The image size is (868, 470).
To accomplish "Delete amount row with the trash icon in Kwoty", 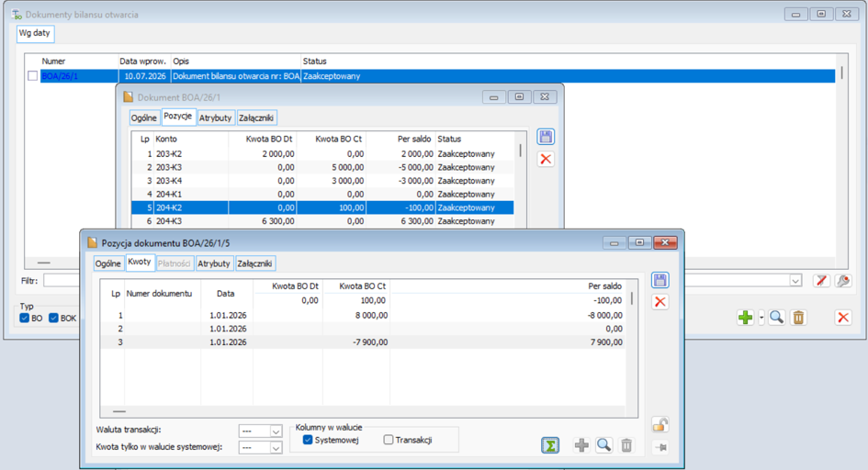I will click(626, 445).
